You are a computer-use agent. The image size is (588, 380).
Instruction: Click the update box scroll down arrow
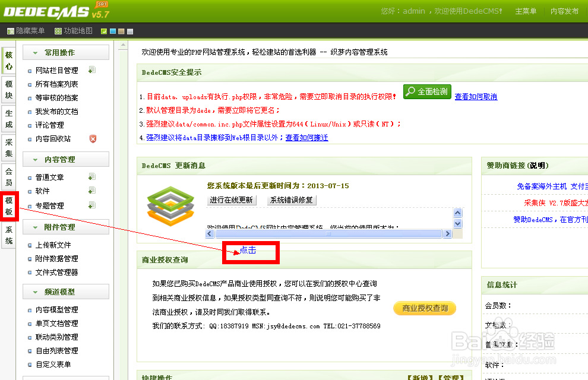point(457,223)
